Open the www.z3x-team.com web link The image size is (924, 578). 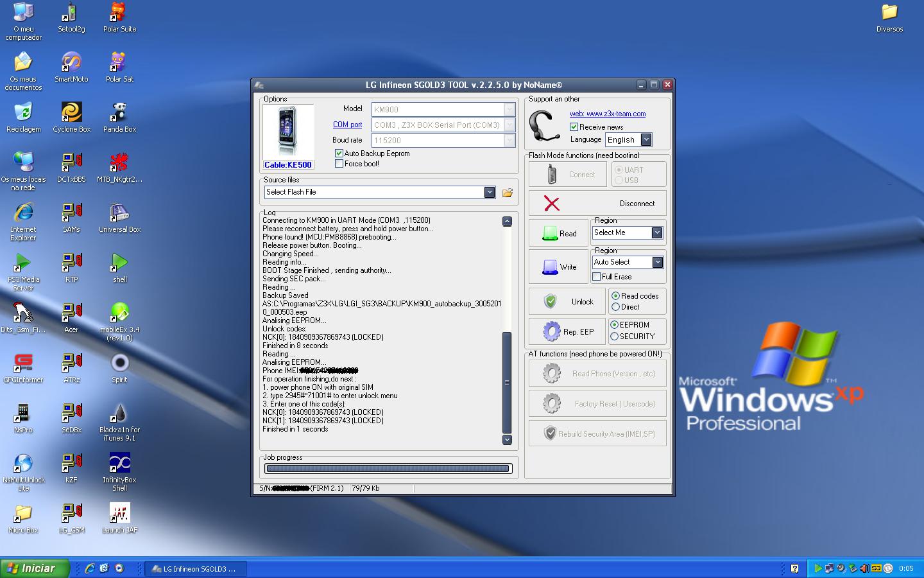point(608,114)
